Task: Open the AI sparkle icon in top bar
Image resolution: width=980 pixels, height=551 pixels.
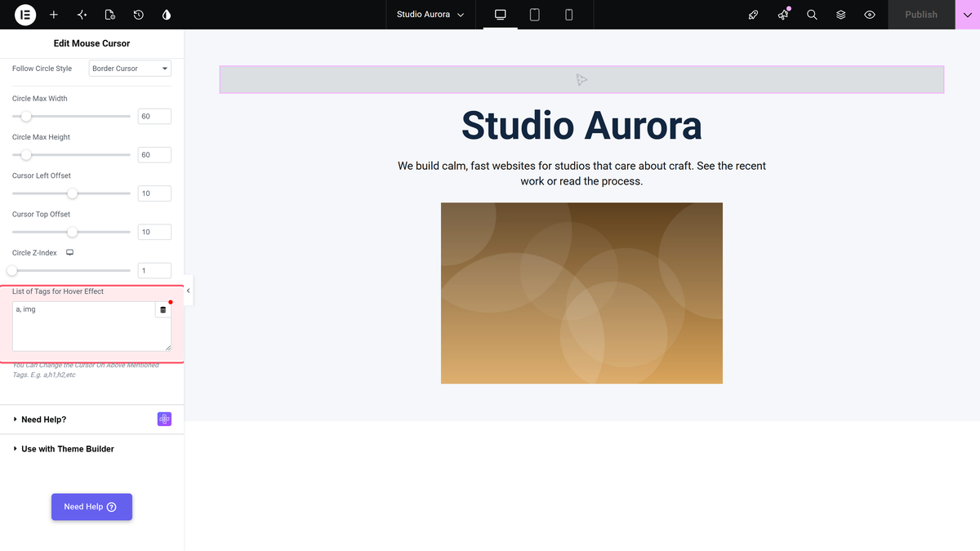Action: [82, 15]
